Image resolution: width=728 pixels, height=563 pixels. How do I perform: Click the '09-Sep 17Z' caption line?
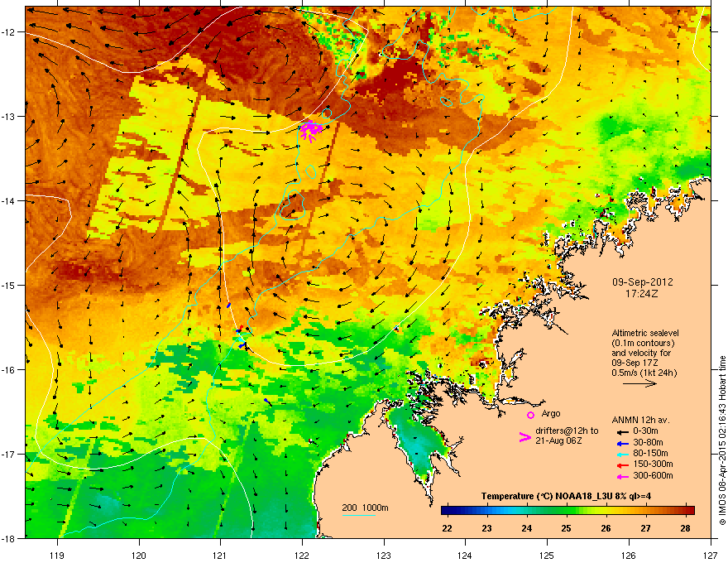[635, 363]
